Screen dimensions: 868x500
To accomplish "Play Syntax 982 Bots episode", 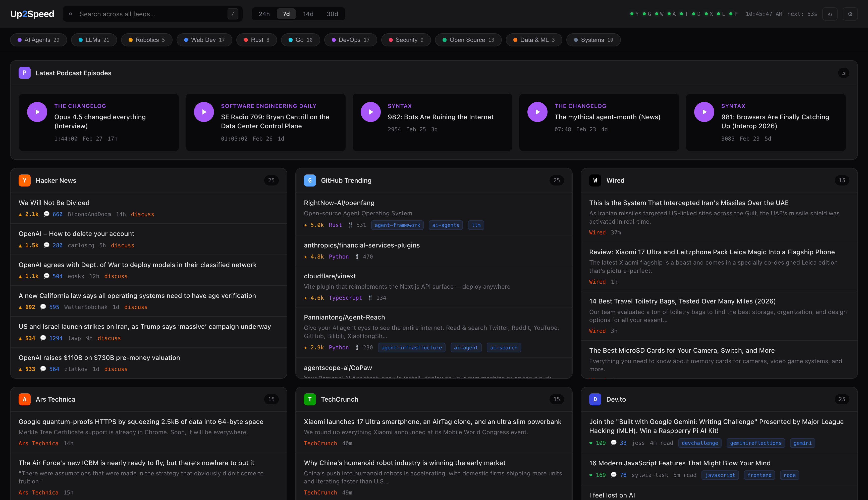I will click(x=370, y=112).
